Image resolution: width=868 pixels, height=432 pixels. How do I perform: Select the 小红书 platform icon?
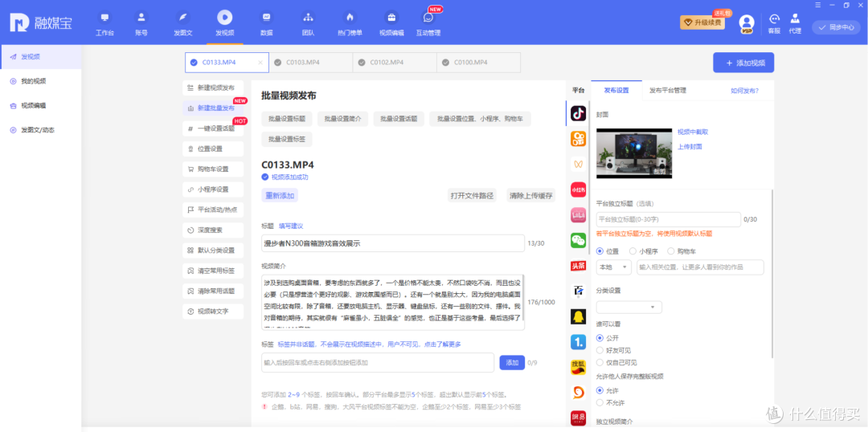(578, 190)
